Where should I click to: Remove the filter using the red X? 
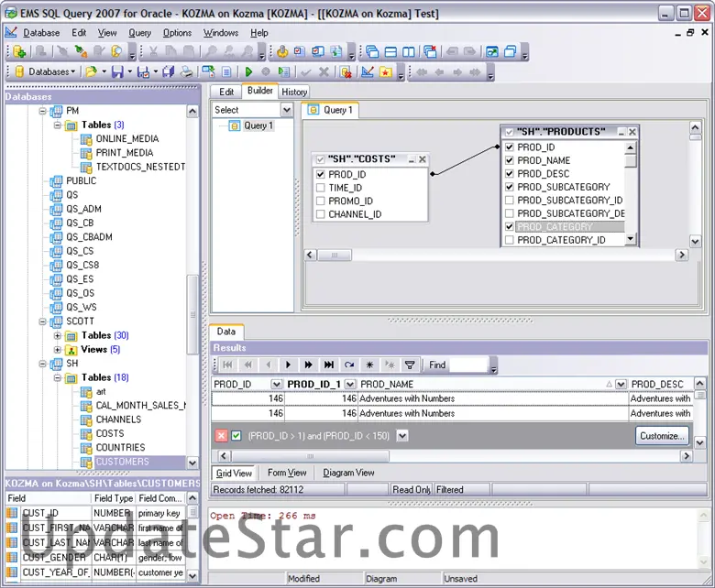tap(221, 436)
